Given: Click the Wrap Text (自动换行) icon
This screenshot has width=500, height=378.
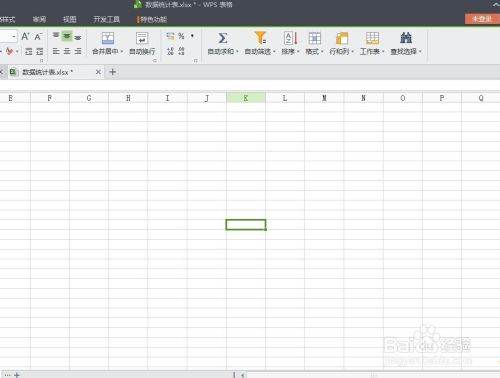Looking at the screenshot, I should pyautogui.click(x=142, y=38).
